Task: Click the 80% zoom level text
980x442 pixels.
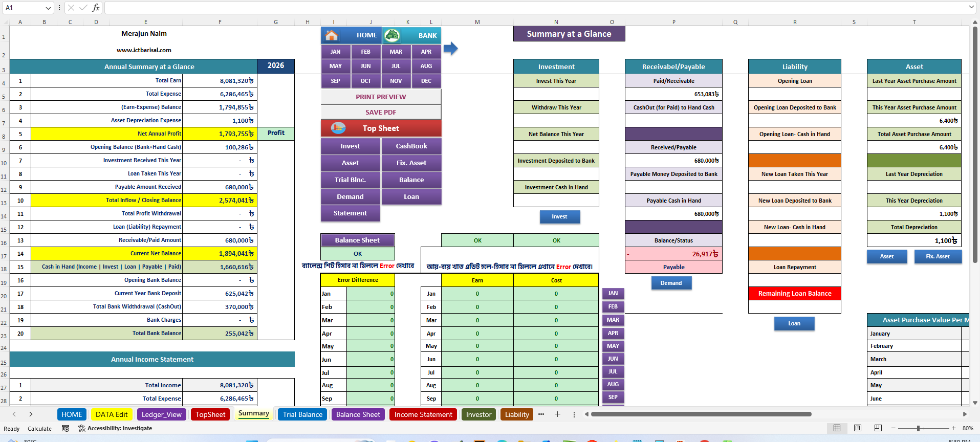Action: point(968,428)
